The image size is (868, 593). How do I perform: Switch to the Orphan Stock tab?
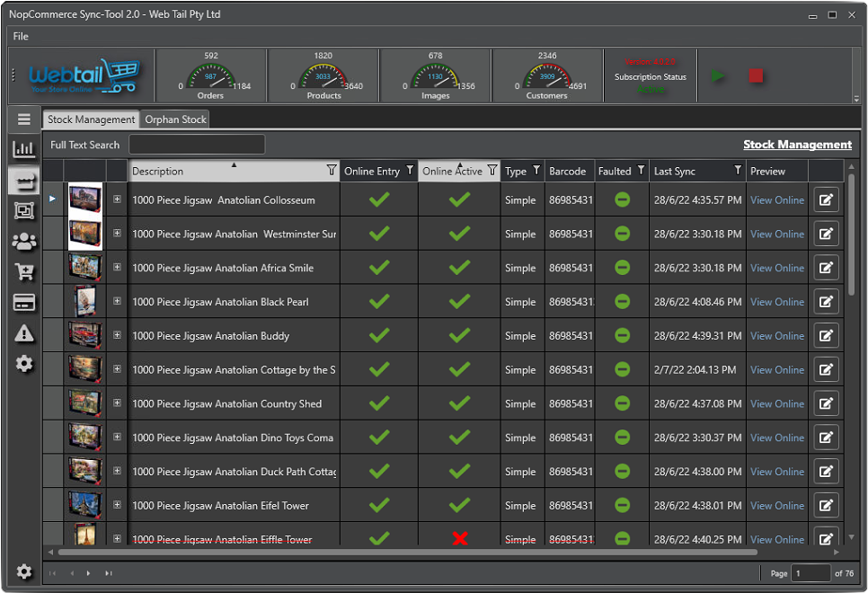pos(176,119)
